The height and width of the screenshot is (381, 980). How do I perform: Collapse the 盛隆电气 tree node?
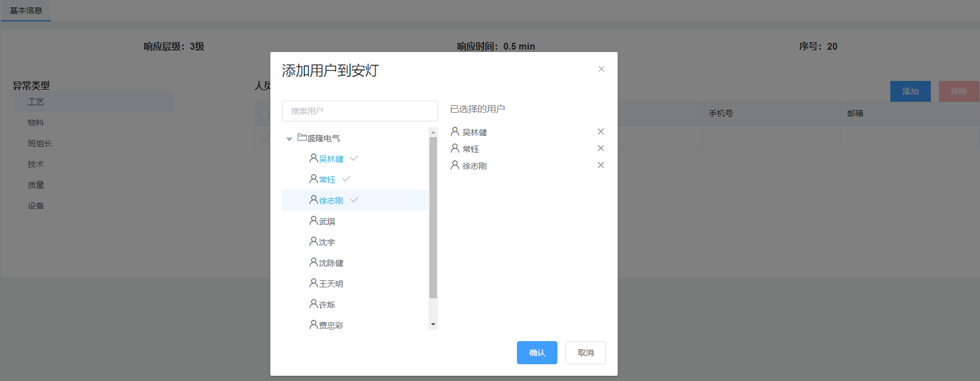pos(289,139)
